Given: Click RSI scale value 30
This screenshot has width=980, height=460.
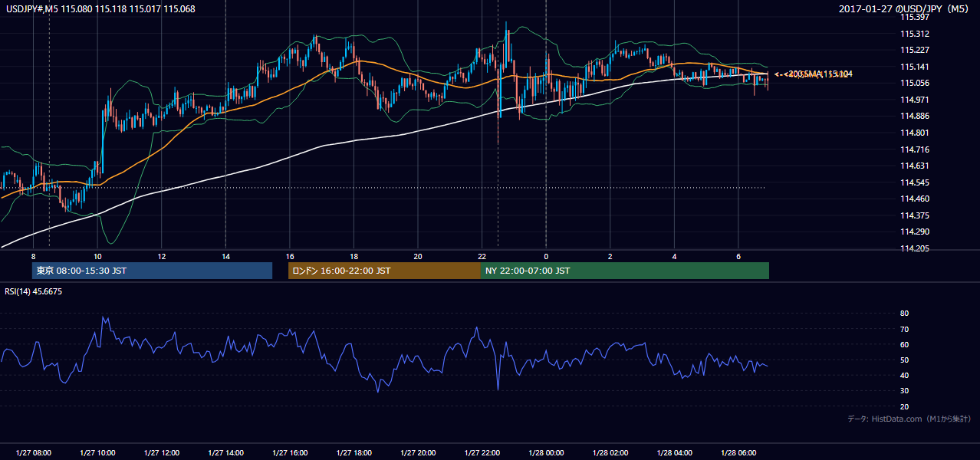Looking at the screenshot, I should (905, 391).
